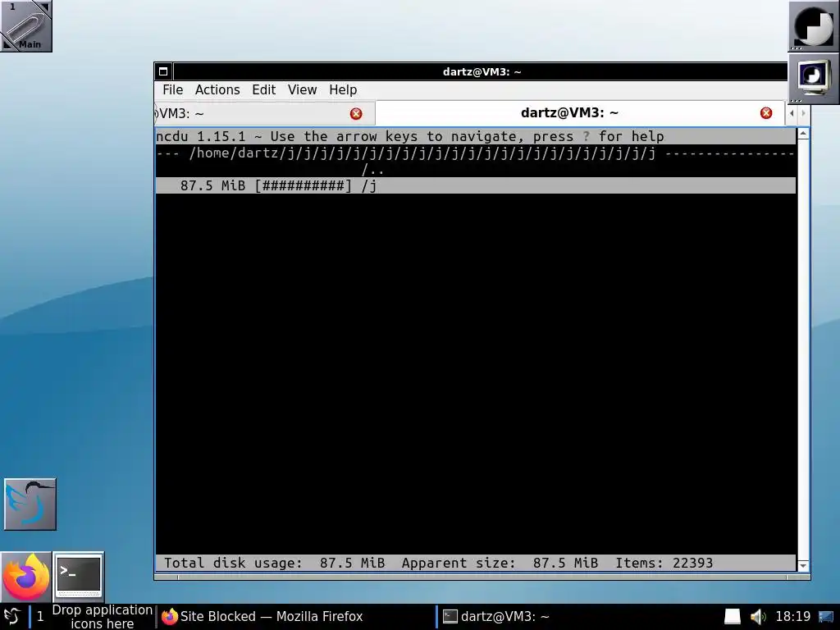Select the 87.5 MiB /j directory row
This screenshot has width=840, height=630.
pos(476,186)
